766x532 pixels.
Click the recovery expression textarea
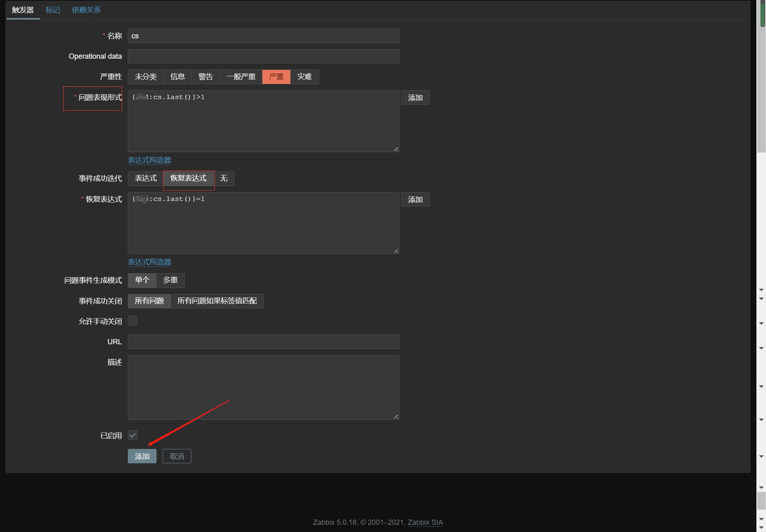[263, 223]
